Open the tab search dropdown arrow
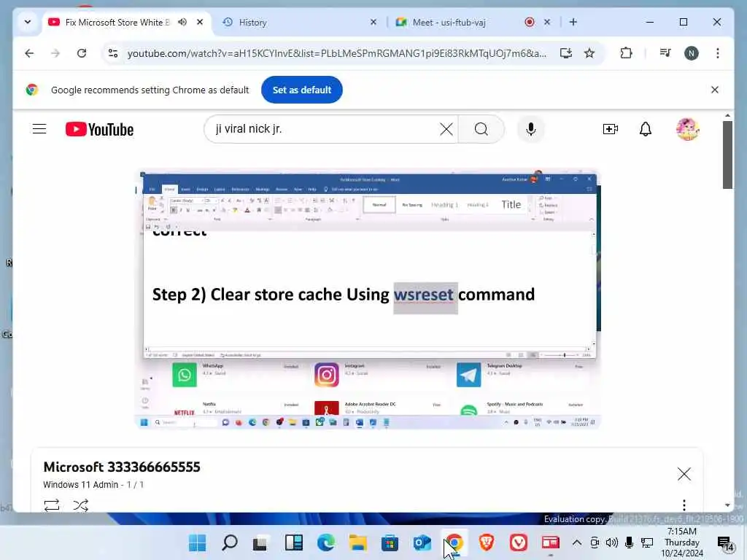Screen dimensions: 747x560 (x=28, y=22)
